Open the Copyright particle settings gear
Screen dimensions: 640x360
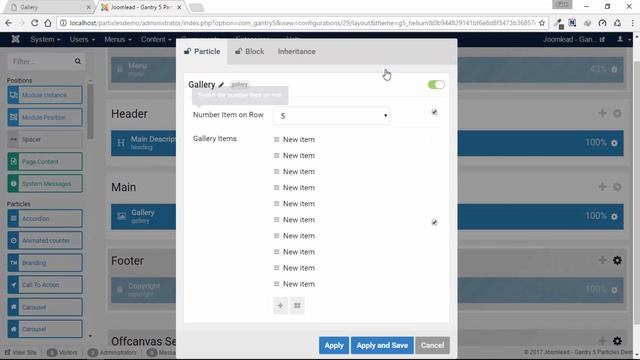tap(614, 290)
